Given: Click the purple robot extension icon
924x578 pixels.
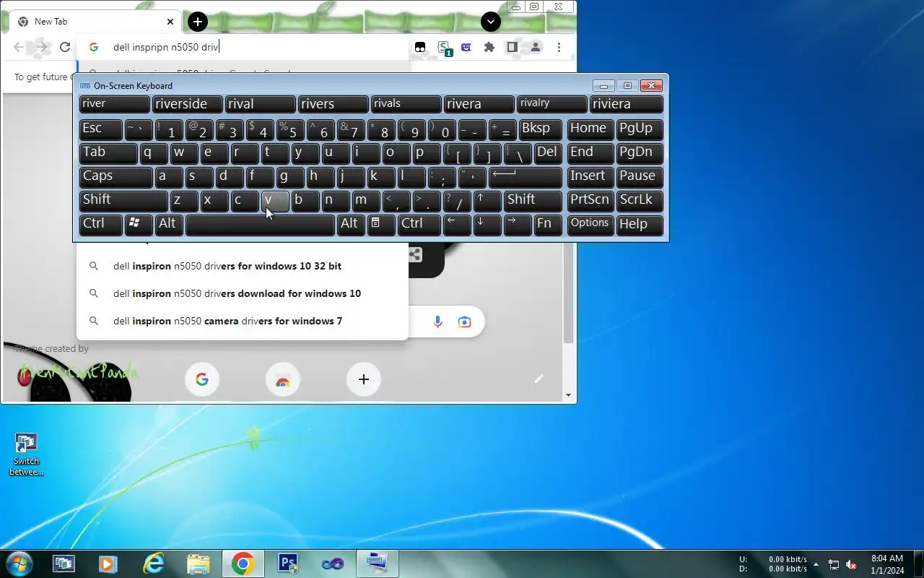Looking at the screenshot, I should click(x=466, y=47).
